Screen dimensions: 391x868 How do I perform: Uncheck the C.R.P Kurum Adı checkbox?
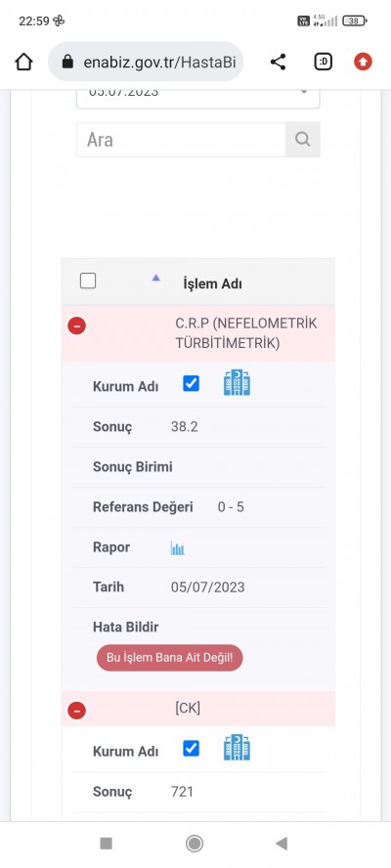point(191,383)
